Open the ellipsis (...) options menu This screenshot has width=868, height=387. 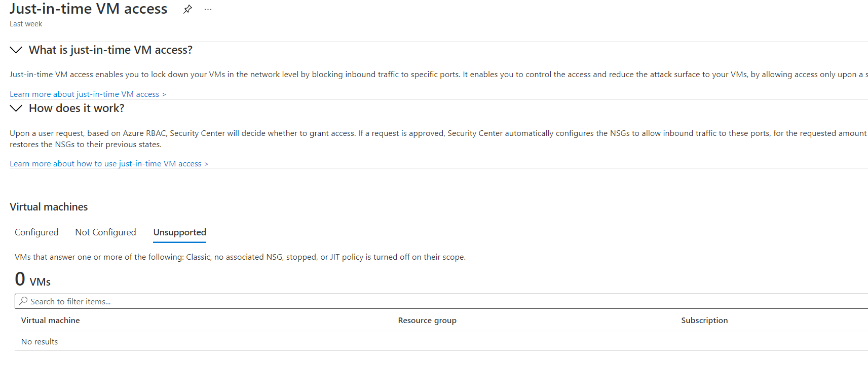208,9
